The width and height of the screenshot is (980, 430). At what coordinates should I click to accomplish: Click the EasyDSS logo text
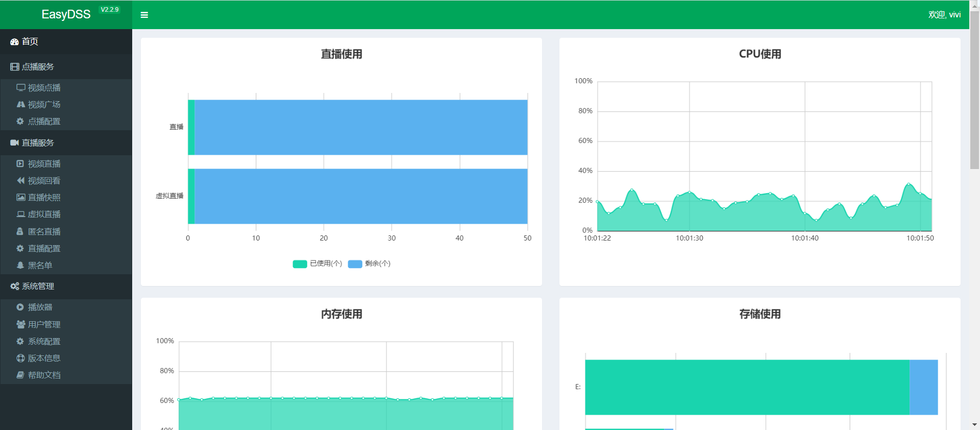[66, 14]
